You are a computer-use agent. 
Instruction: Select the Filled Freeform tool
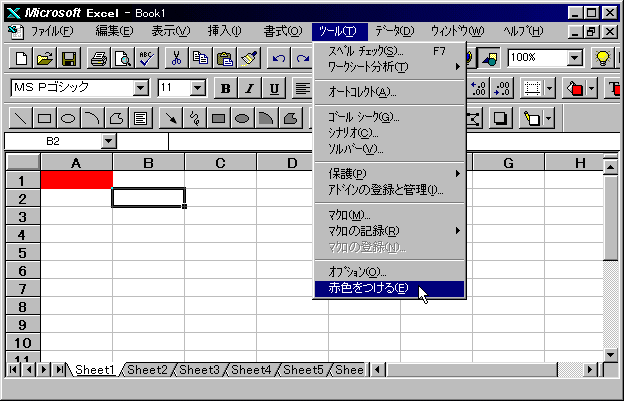(290, 118)
